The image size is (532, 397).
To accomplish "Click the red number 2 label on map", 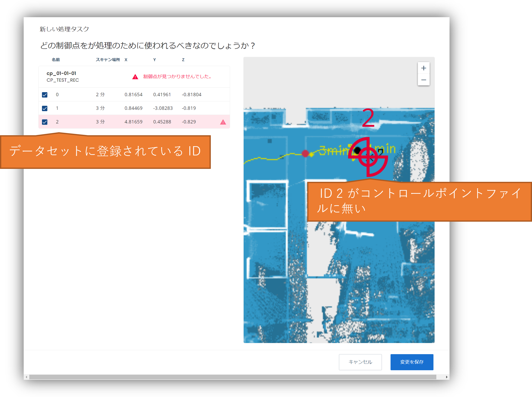I will [x=368, y=118].
